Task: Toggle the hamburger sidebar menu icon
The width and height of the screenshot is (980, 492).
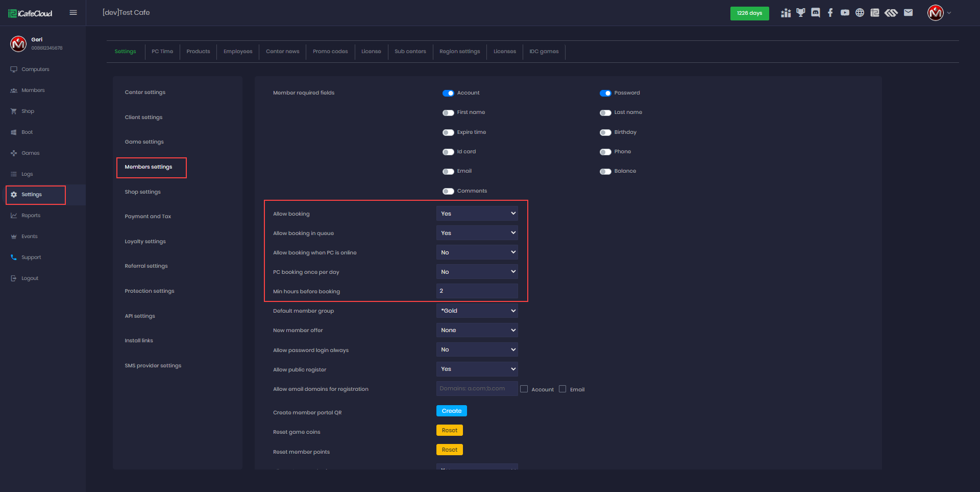Action: point(73,13)
